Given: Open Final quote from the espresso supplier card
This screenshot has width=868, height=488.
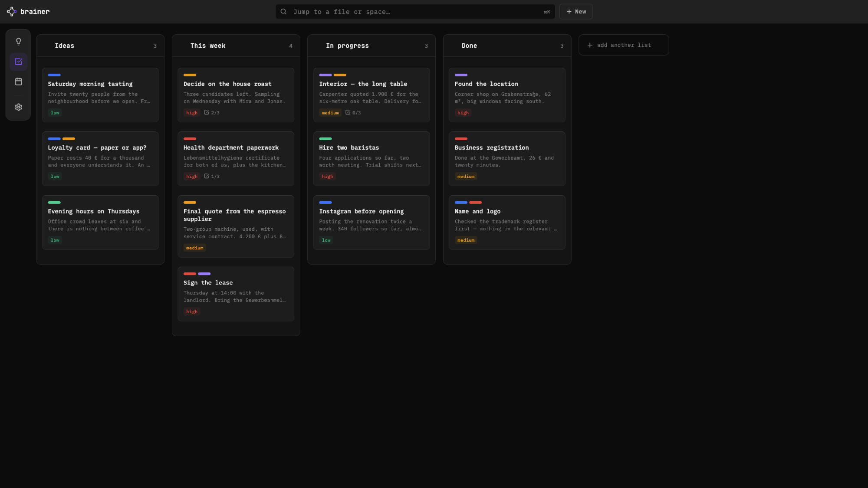Looking at the screenshot, I should click(x=236, y=226).
